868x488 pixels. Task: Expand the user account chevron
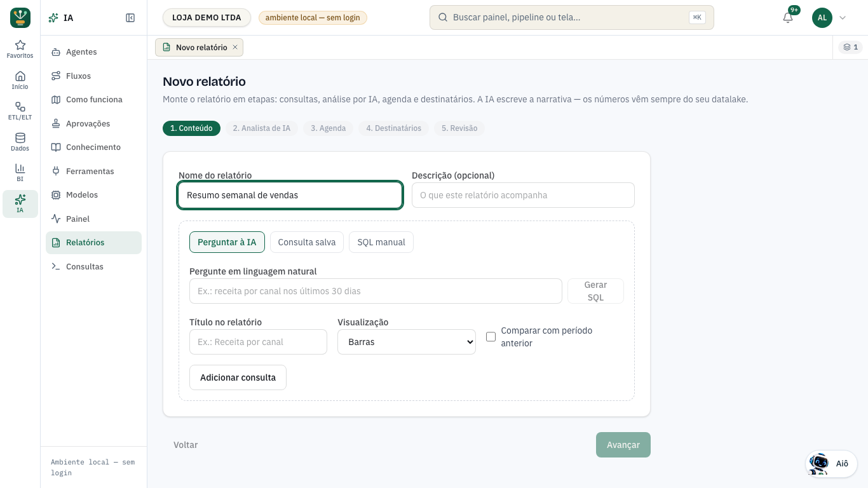[x=843, y=18]
